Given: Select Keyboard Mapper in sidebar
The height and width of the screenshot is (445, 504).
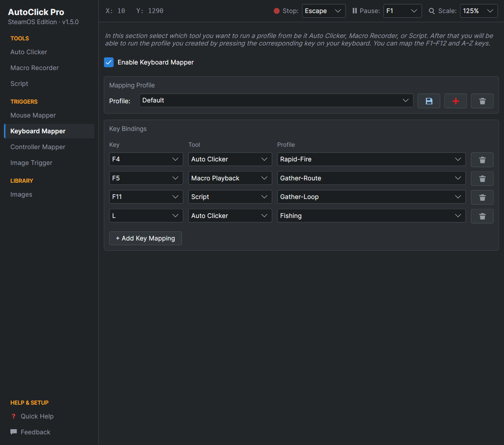Looking at the screenshot, I should (49, 131).
